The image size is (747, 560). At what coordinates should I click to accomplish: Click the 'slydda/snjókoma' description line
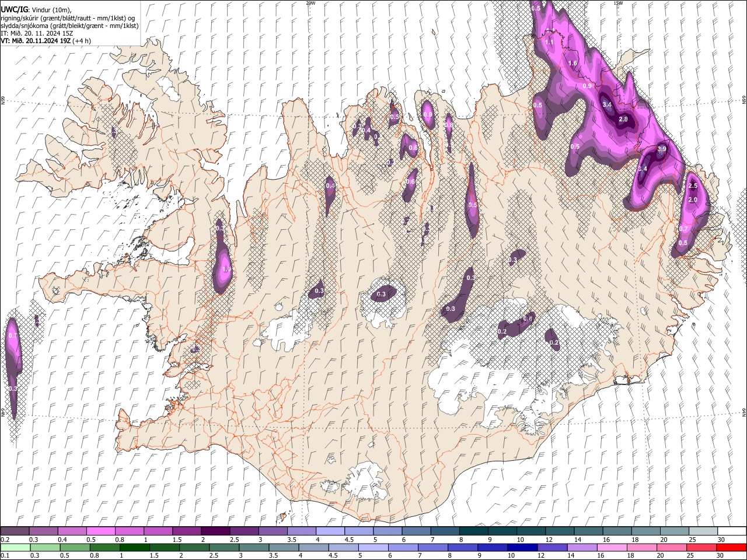coord(69,26)
